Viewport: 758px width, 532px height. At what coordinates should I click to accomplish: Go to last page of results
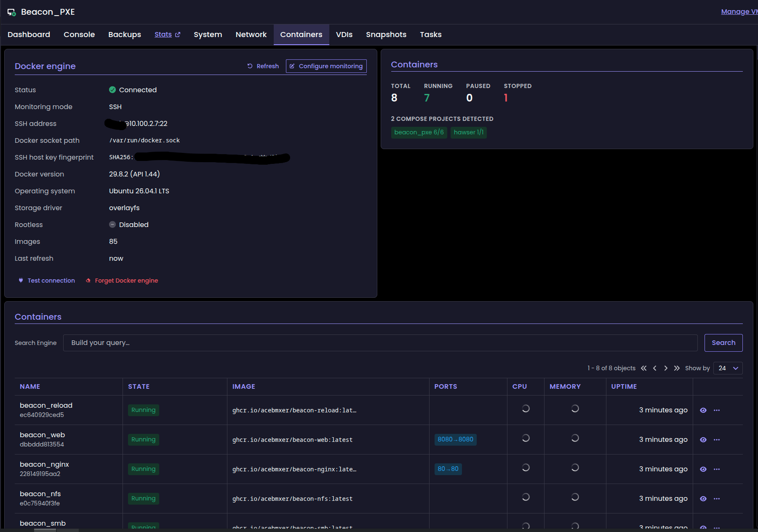coord(677,368)
